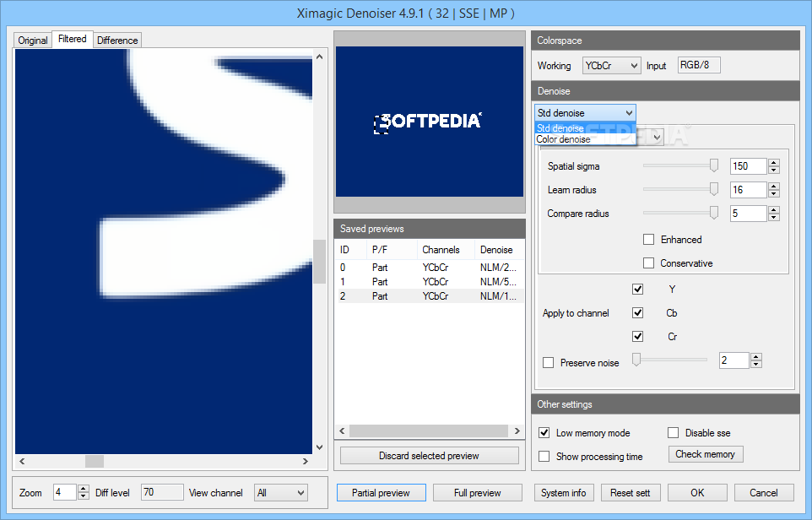This screenshot has width=812, height=520.
Task: Click the Input RGB/8 field
Action: (699, 65)
